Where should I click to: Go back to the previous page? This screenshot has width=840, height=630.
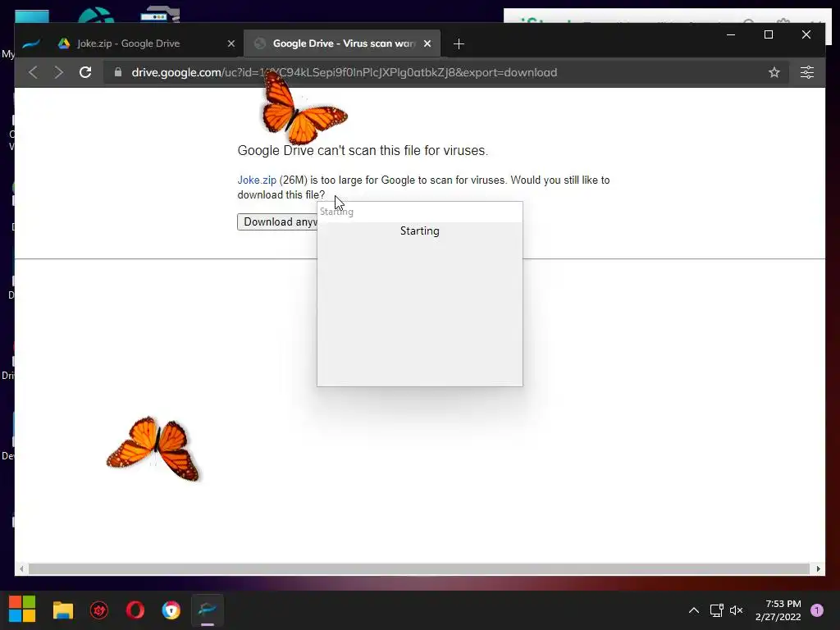click(x=33, y=72)
